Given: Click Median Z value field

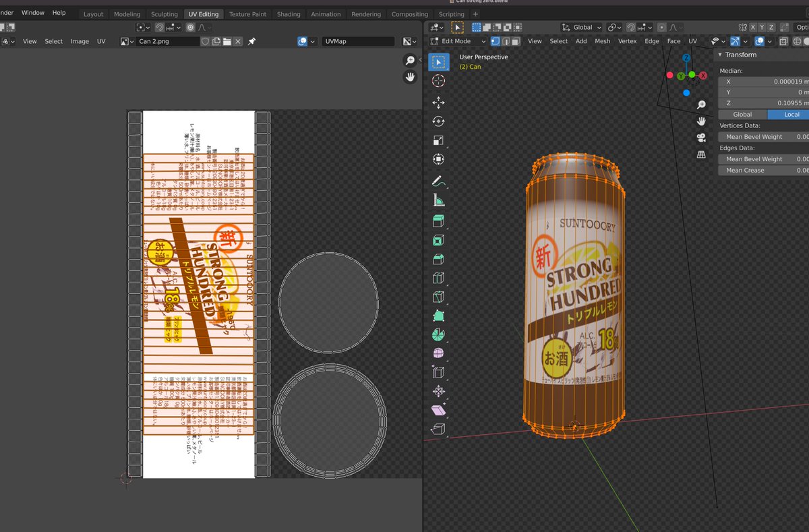Looking at the screenshot, I should tap(763, 103).
